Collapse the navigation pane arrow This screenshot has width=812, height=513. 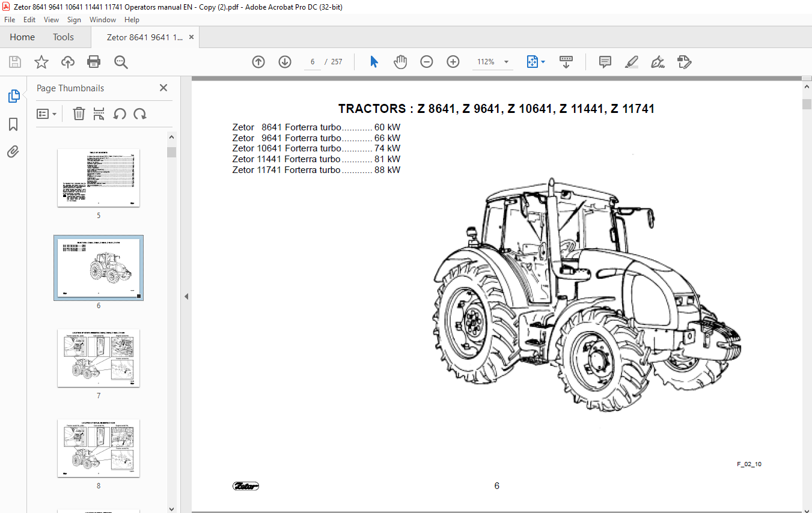coord(186,296)
